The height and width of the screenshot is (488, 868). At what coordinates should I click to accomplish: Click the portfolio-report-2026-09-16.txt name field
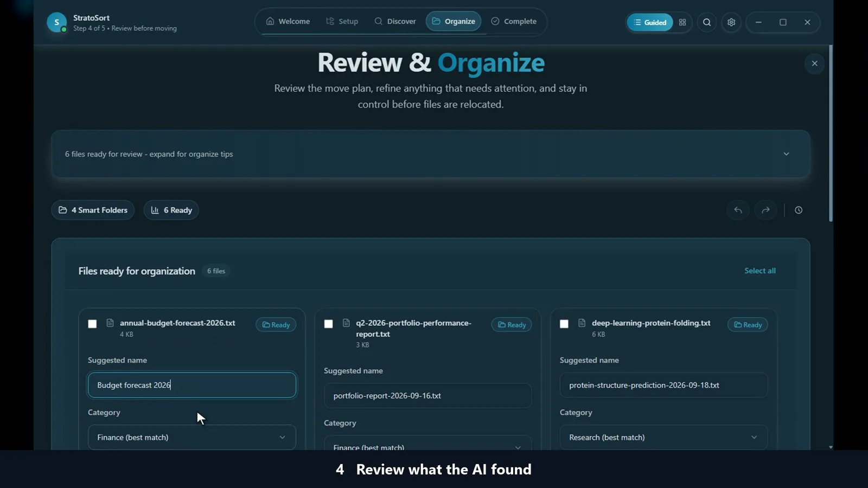point(427,396)
